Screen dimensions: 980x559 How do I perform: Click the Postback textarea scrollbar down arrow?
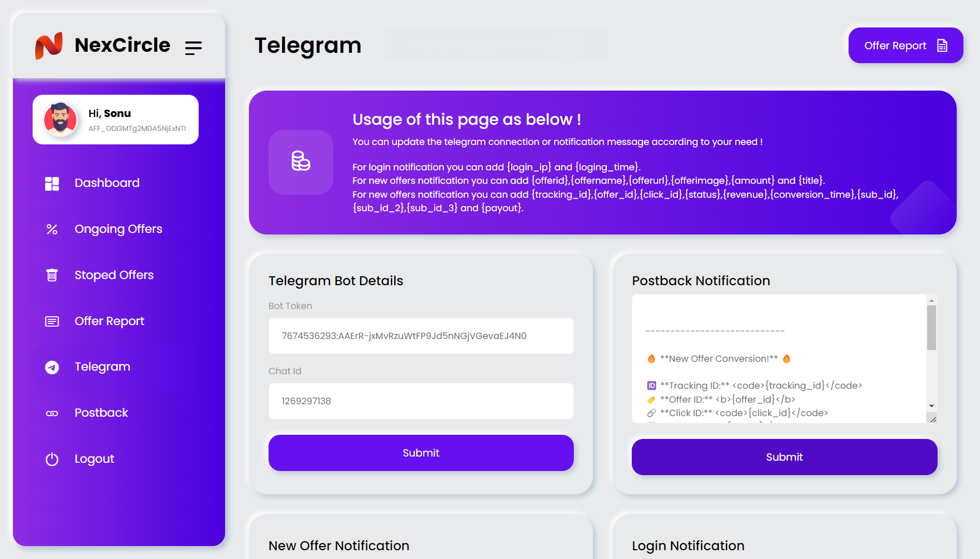tap(931, 406)
